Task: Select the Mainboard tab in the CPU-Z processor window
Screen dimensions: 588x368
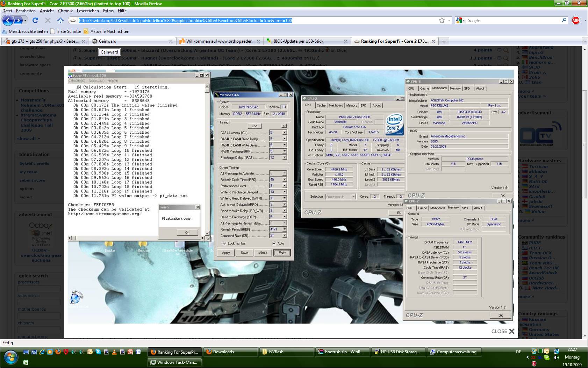Action: click(336, 105)
